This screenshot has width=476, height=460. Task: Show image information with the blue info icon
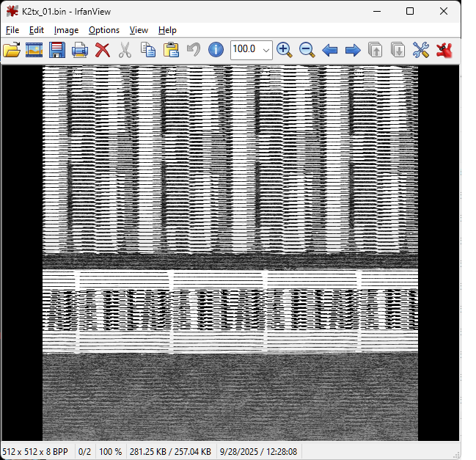216,50
